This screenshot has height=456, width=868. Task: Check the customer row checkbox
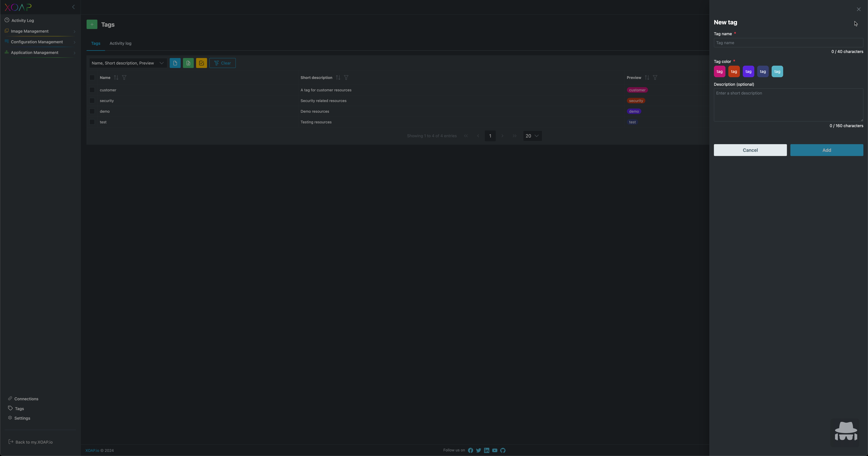click(x=92, y=90)
